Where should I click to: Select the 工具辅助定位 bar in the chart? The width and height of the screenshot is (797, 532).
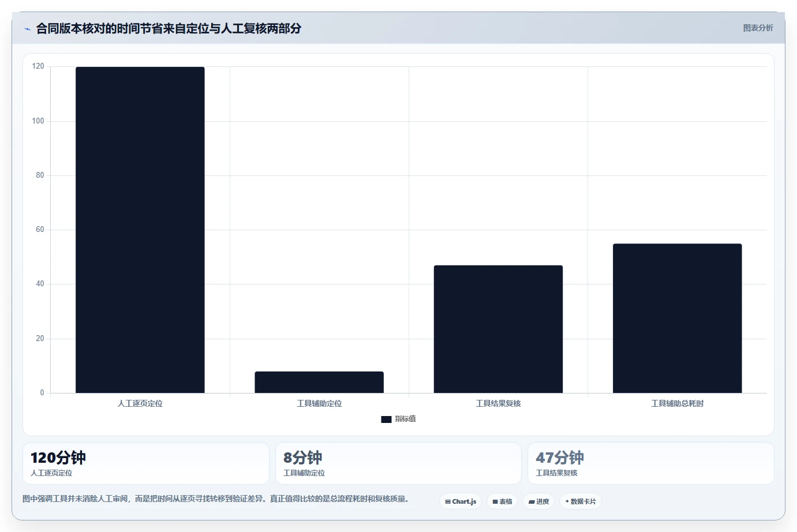tap(319, 382)
